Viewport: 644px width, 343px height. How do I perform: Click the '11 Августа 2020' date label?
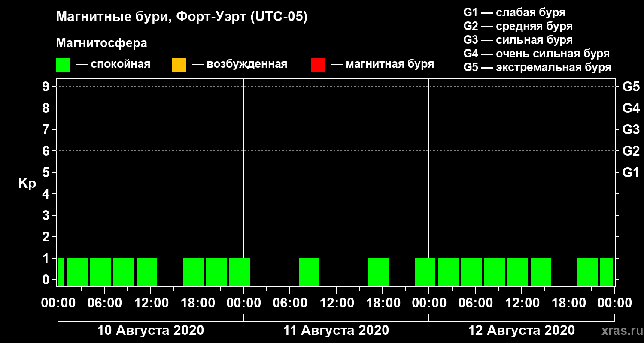point(336,331)
